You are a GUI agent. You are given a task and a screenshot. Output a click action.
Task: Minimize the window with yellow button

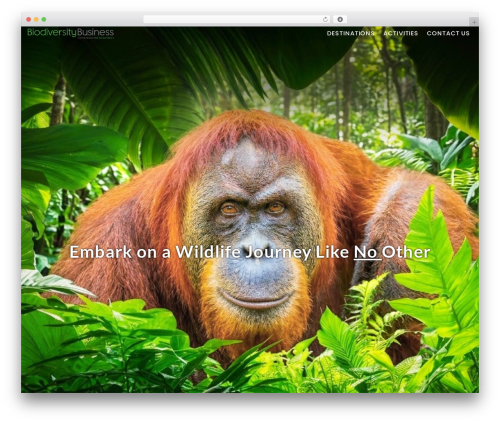coord(36,20)
